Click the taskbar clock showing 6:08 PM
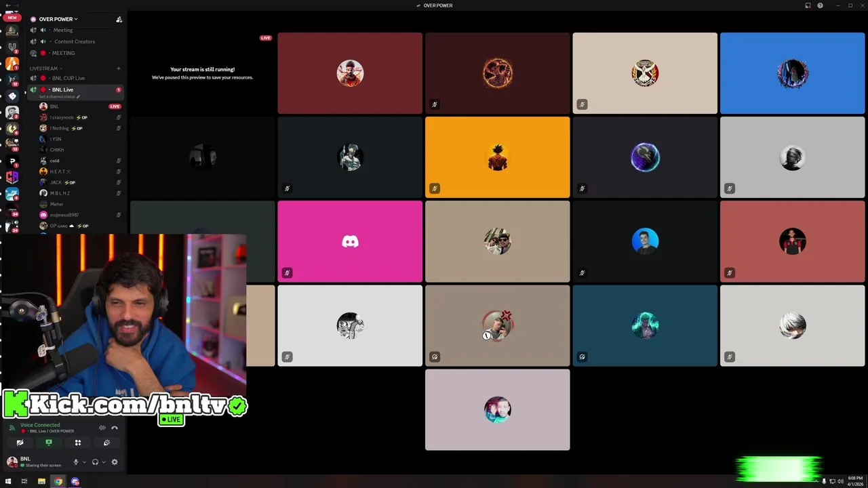The width and height of the screenshot is (868, 488). coord(855,481)
